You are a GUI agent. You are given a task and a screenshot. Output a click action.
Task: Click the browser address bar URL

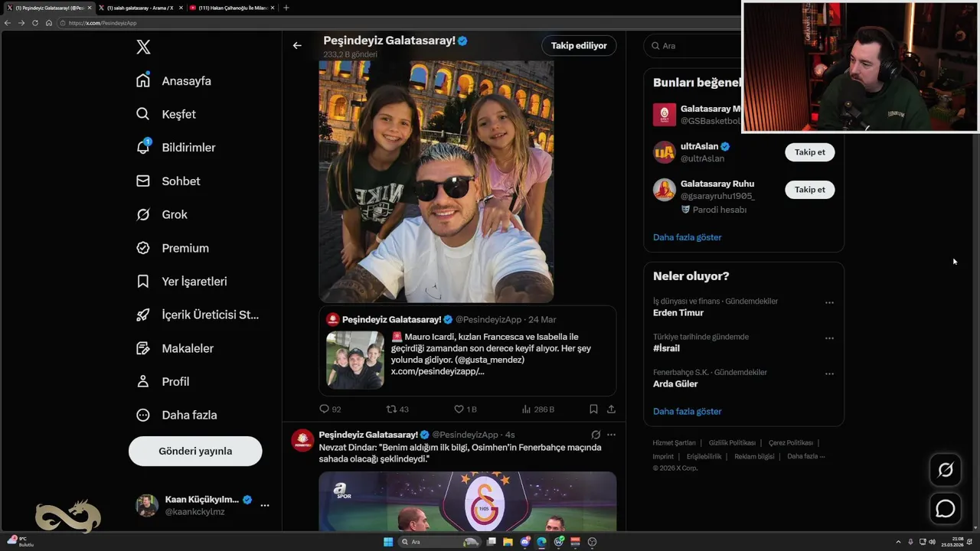(103, 23)
